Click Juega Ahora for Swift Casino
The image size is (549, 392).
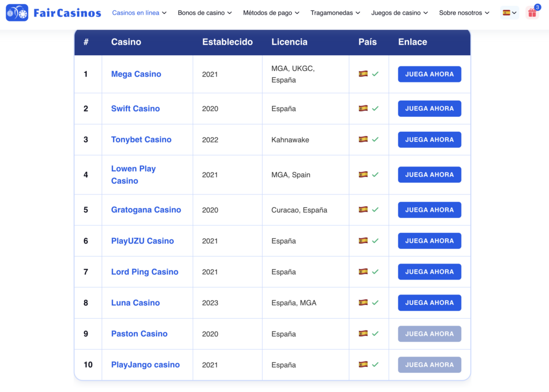pos(429,108)
